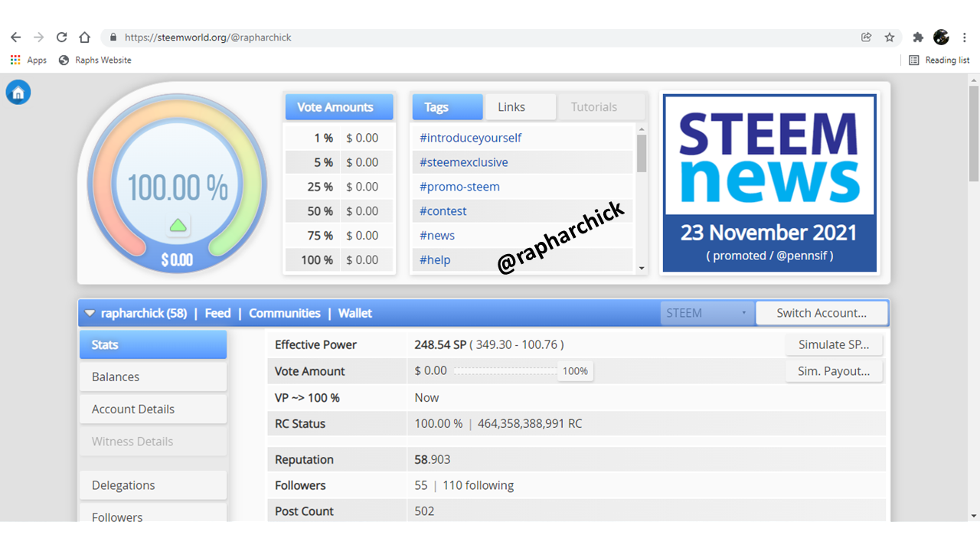Open the Delegations sidebar tab
Viewport: 980px width, 551px height.
[153, 485]
